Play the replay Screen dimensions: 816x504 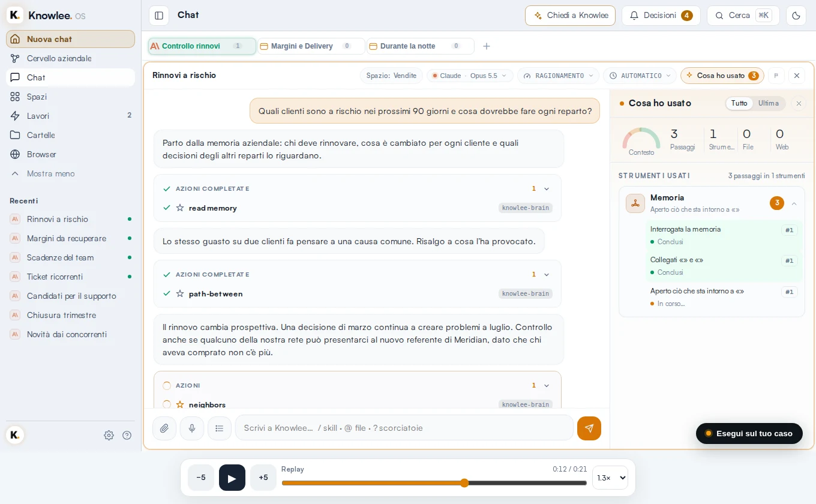click(x=232, y=478)
